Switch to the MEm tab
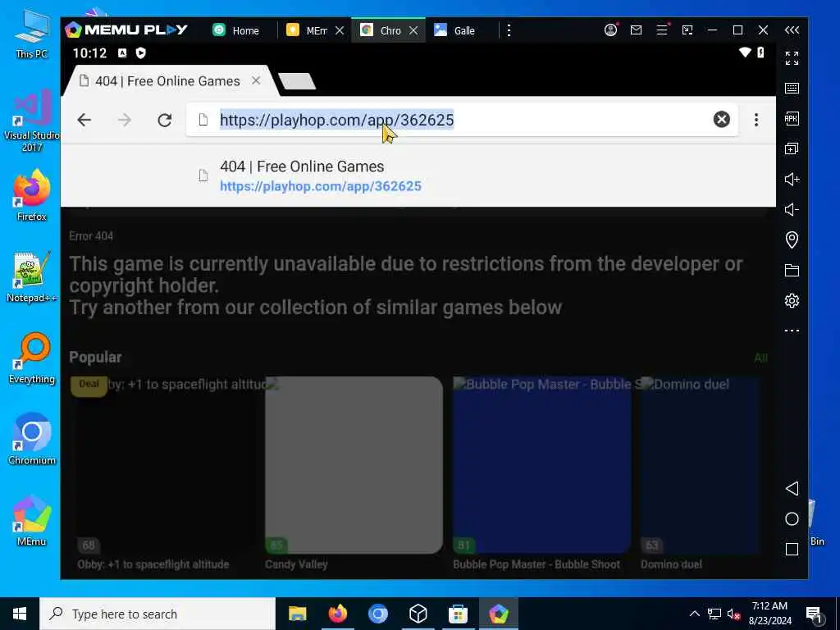 (307, 30)
